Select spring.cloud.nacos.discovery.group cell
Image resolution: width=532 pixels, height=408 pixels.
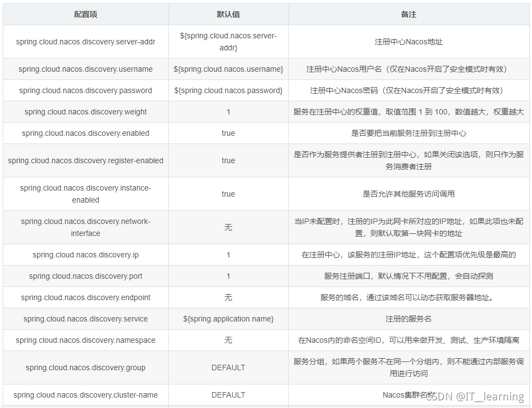85,367
